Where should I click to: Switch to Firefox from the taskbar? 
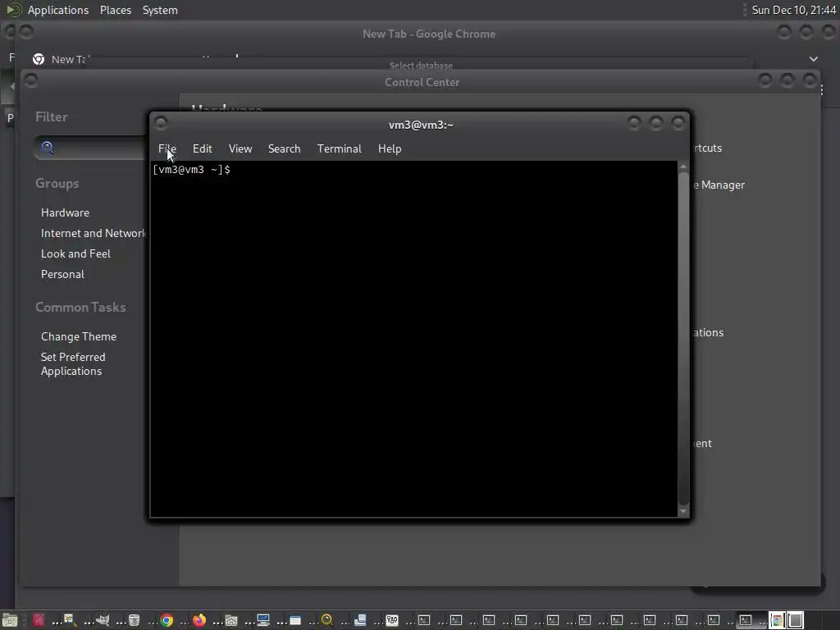(x=199, y=620)
